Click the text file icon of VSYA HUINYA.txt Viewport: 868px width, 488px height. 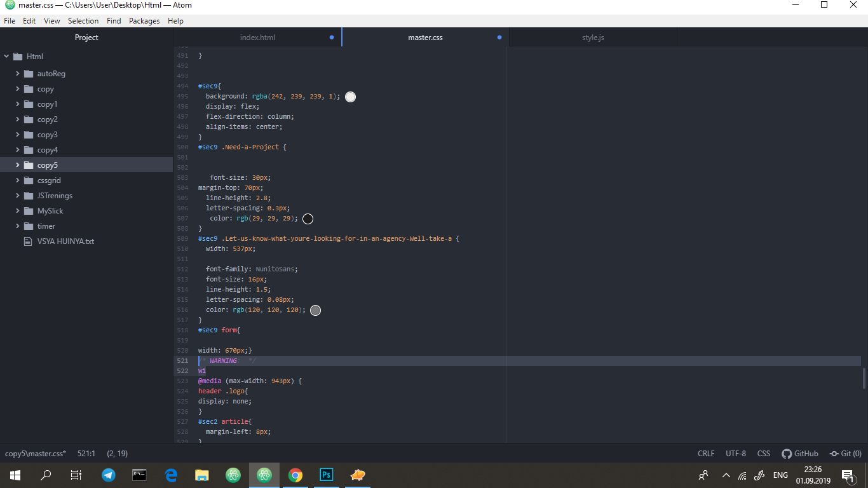pyautogui.click(x=27, y=241)
